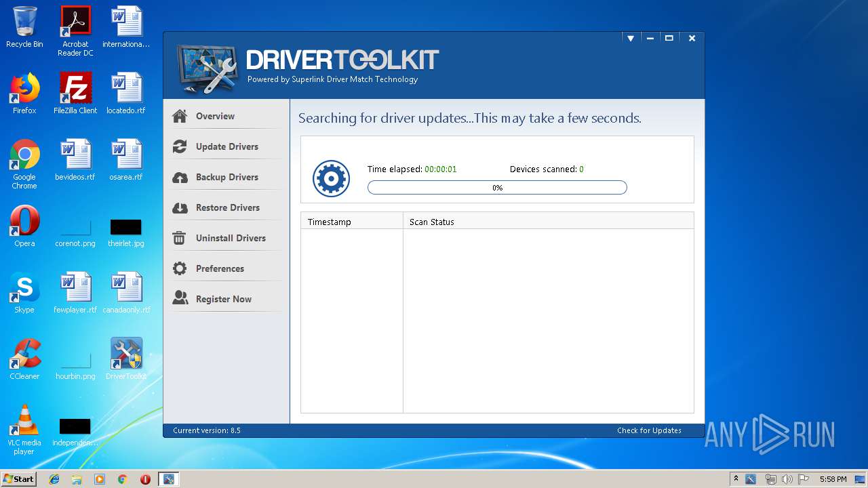The image size is (868, 488).
Task: Select the international document on the desktop
Action: [126, 28]
